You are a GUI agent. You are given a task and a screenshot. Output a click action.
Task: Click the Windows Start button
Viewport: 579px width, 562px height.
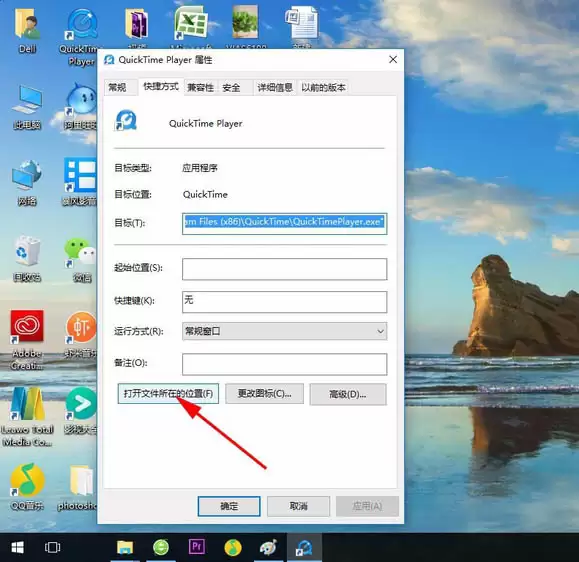pos(17,547)
